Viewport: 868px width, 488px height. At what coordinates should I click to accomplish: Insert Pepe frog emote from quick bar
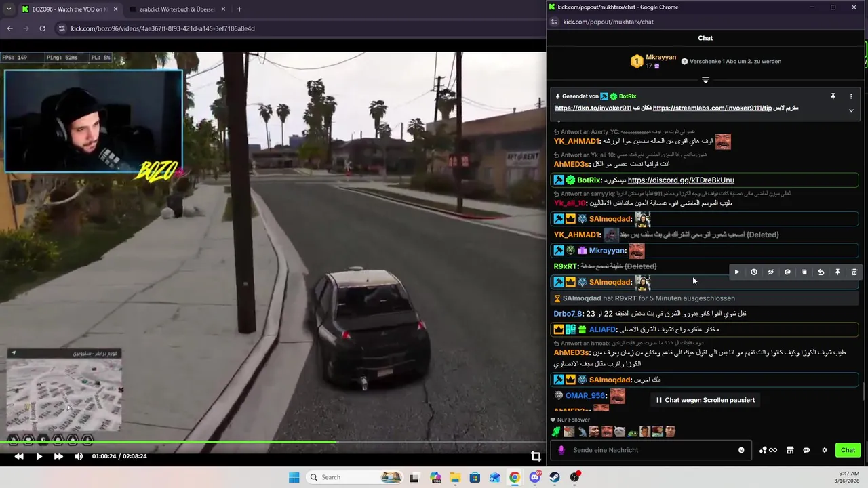point(632,432)
